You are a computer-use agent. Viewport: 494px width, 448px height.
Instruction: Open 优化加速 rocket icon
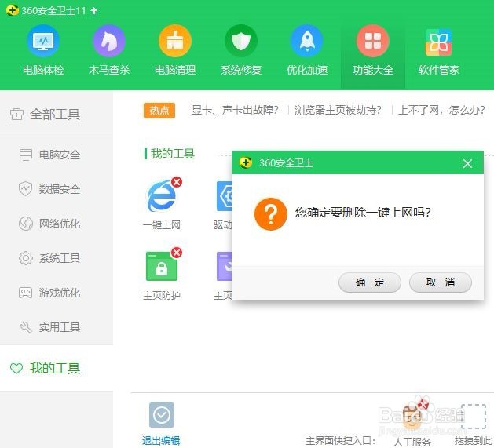click(x=307, y=41)
